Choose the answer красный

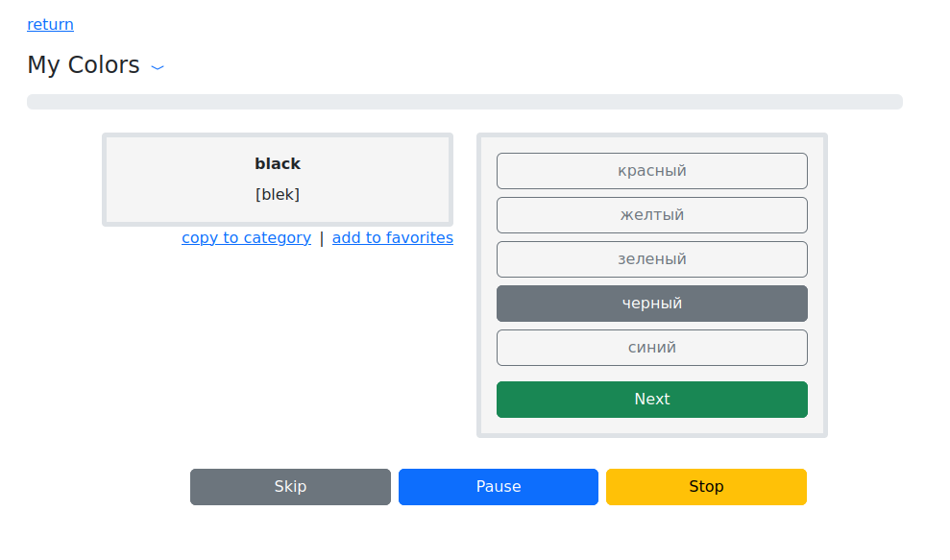pos(651,171)
